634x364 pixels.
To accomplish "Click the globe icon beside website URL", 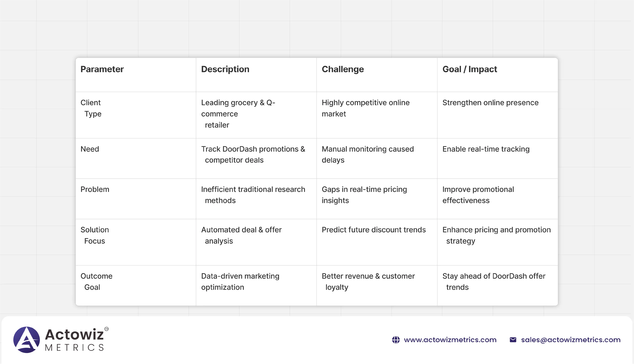I will [x=396, y=340].
